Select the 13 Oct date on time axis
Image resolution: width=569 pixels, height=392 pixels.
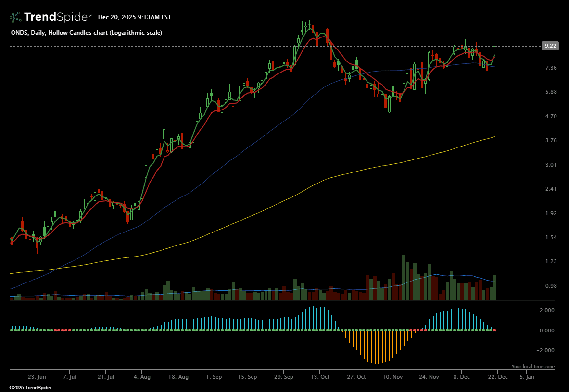click(321, 378)
